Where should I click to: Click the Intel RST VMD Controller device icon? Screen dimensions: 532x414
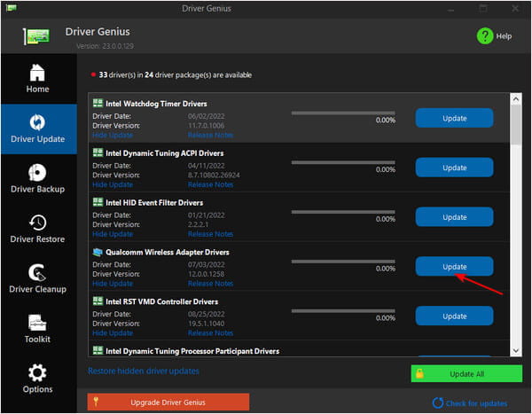tap(98, 301)
